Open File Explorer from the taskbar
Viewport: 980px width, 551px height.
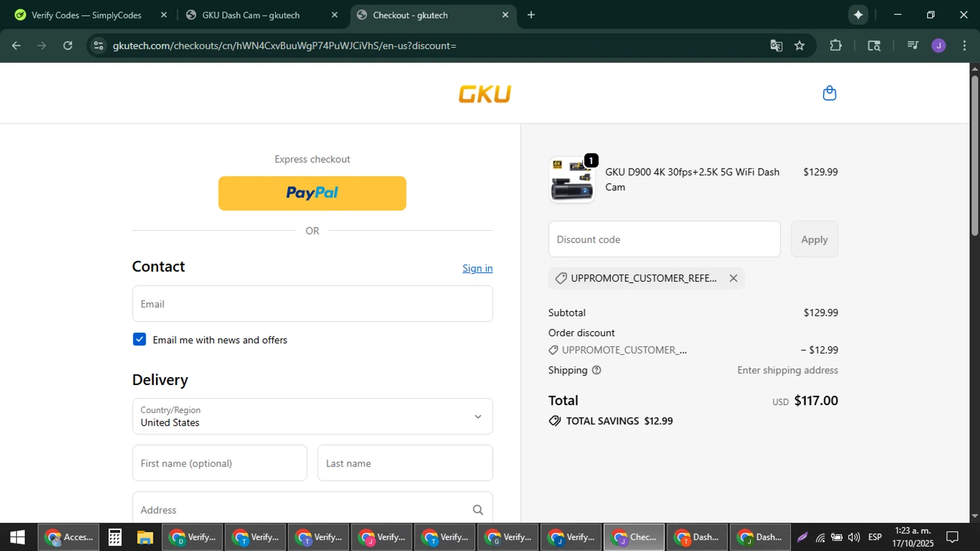[x=145, y=537]
